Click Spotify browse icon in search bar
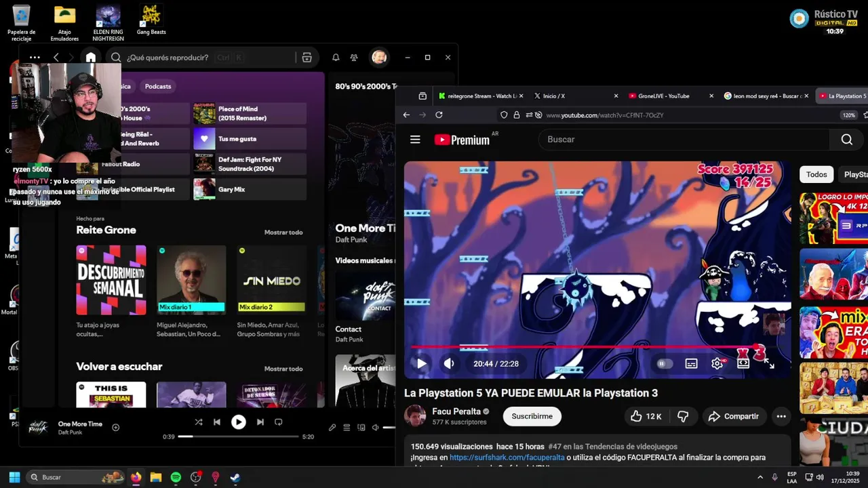This screenshot has width=868, height=488. tap(307, 58)
